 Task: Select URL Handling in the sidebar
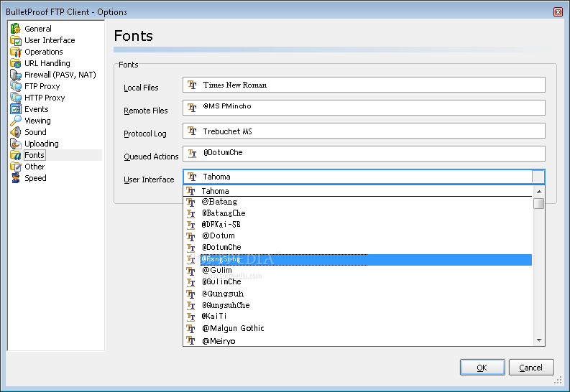click(47, 63)
